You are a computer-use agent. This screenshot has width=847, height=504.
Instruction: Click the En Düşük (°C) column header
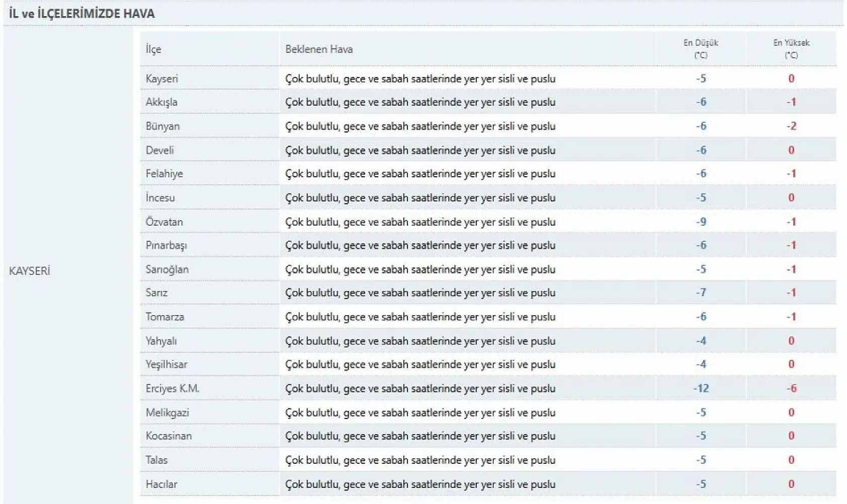pyautogui.click(x=700, y=49)
